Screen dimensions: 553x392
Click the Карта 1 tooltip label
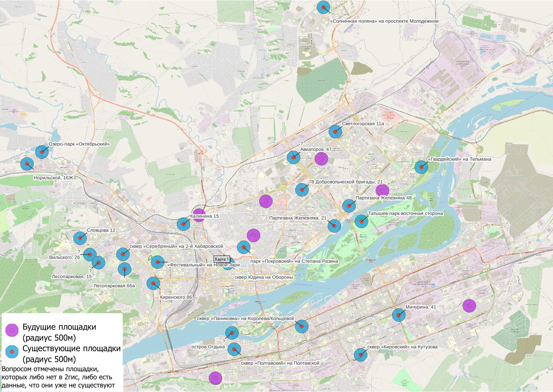click(x=222, y=259)
